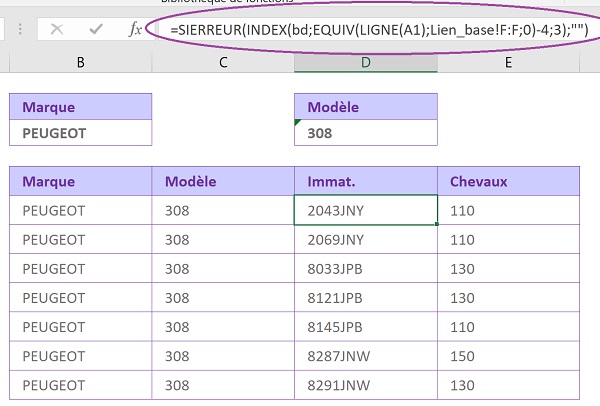Select Chevaux value 110 in 8145JPB row
Image resolution: width=600 pixels, height=406 pixels.
pyautogui.click(x=508, y=326)
